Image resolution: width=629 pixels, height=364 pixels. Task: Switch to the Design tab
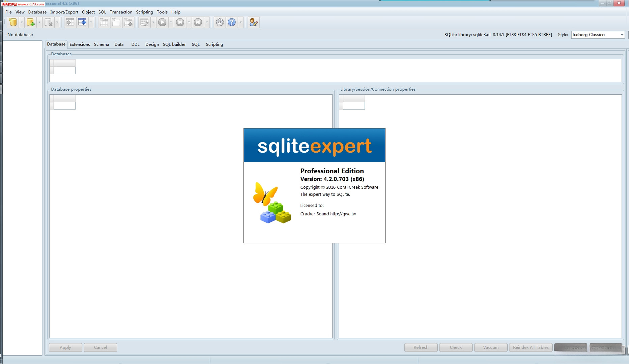152,44
